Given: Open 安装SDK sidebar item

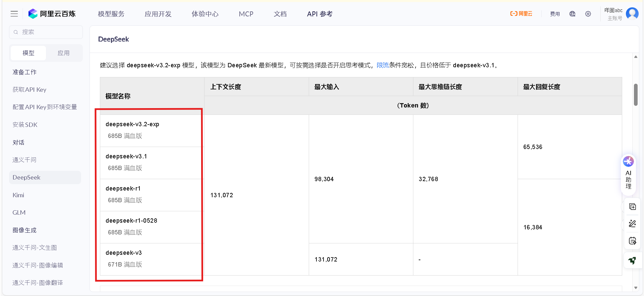Looking at the screenshot, I should (25, 125).
